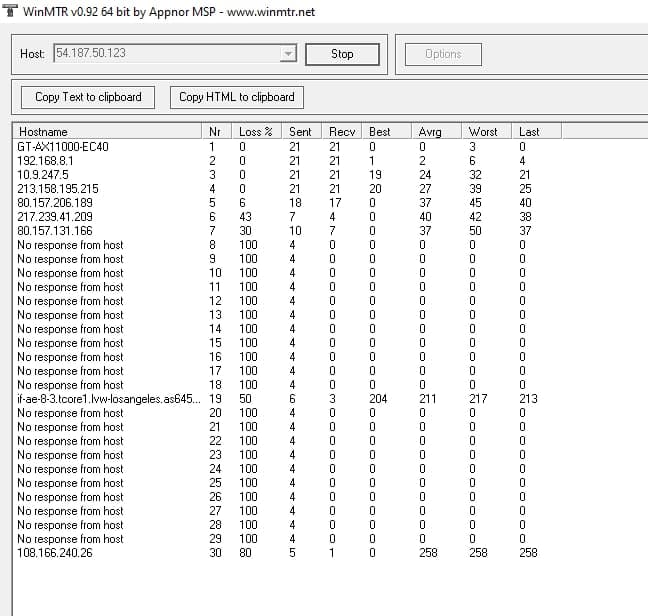Click Copy HTML to clipboard
This screenshot has height=616, width=648.
(x=237, y=97)
